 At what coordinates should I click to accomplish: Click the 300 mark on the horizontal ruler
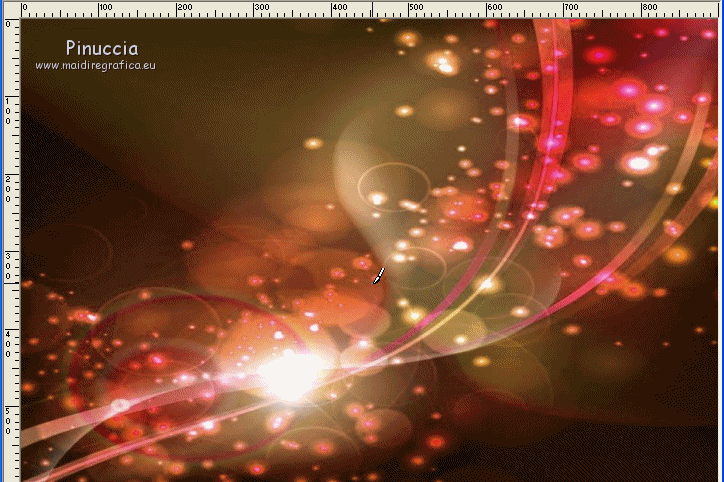tap(262, 7)
